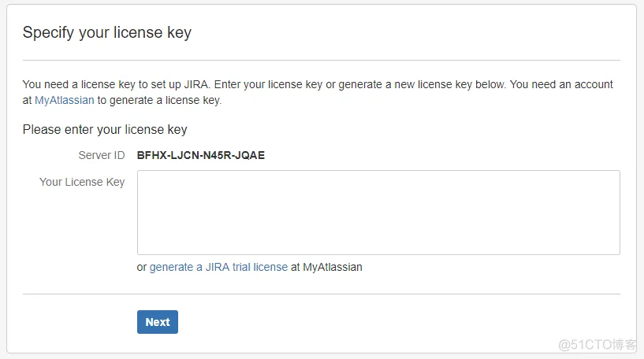Screen dimensions: 644x359
Task: Click the @51CTO watermark text
Action: point(597,345)
